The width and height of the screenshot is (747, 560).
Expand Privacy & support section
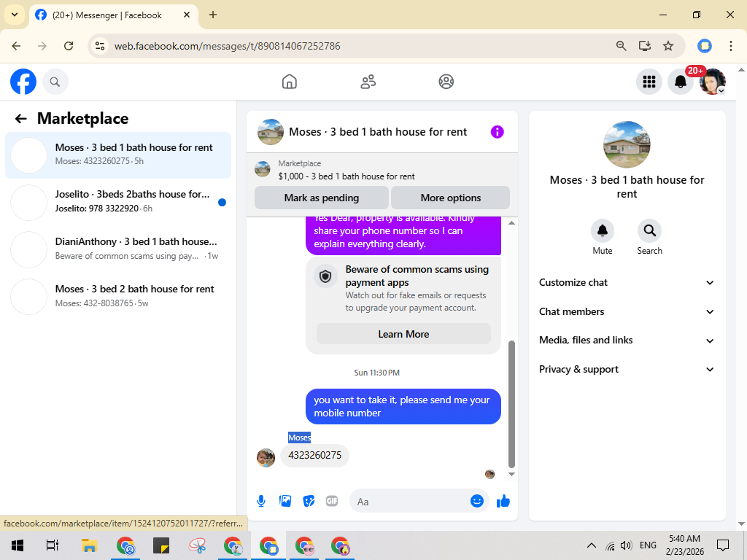[627, 370]
